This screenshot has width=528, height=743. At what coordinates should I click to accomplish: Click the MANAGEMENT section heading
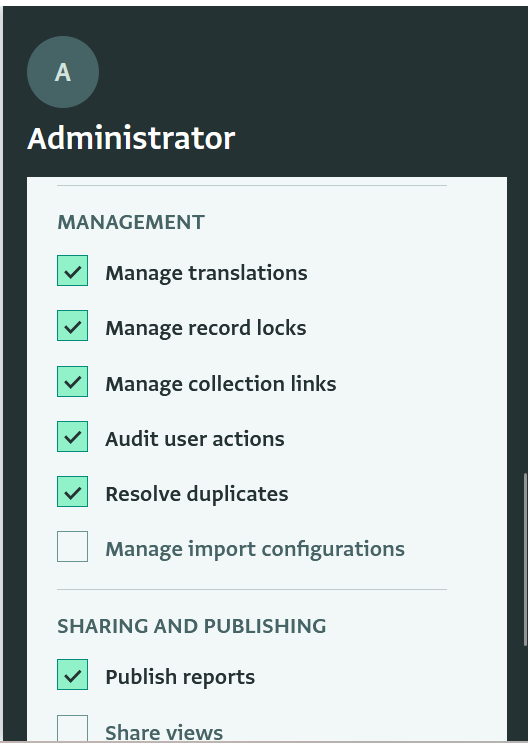pos(131,222)
